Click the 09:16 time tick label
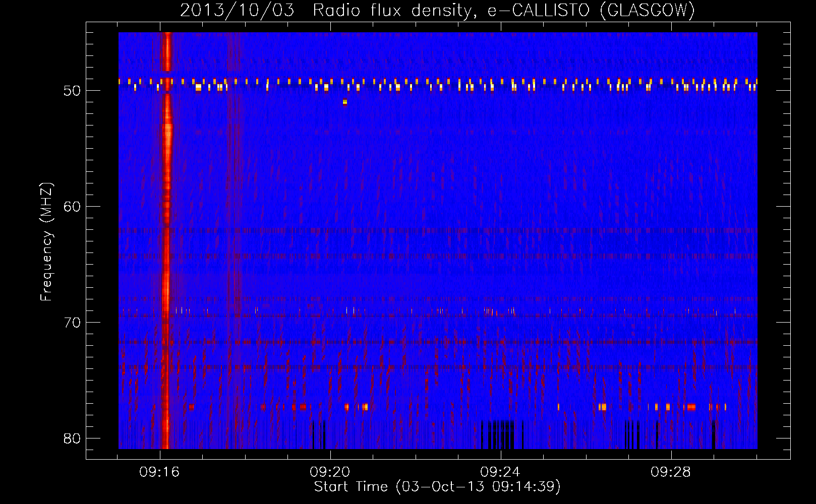Image resolution: width=816 pixels, height=504 pixels. (160, 472)
